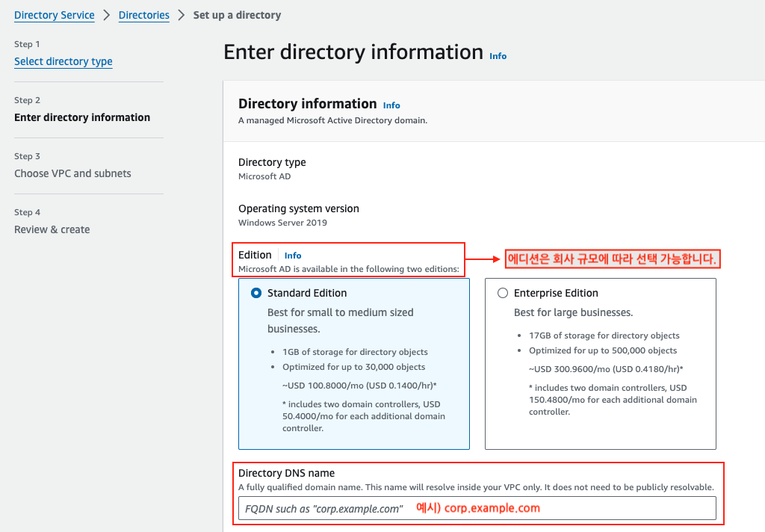Click 'A managed Microsoft Active Directory domain.' text
Image resolution: width=765 pixels, height=532 pixels.
click(x=332, y=120)
